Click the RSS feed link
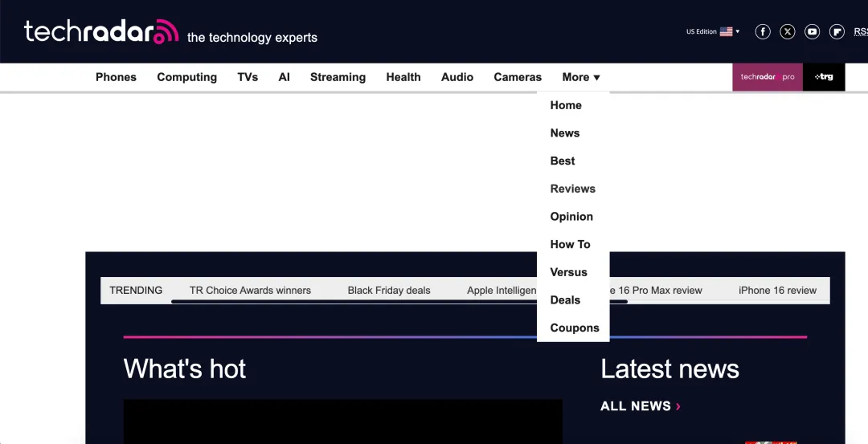Viewport: 868px width, 444px height. [860, 32]
